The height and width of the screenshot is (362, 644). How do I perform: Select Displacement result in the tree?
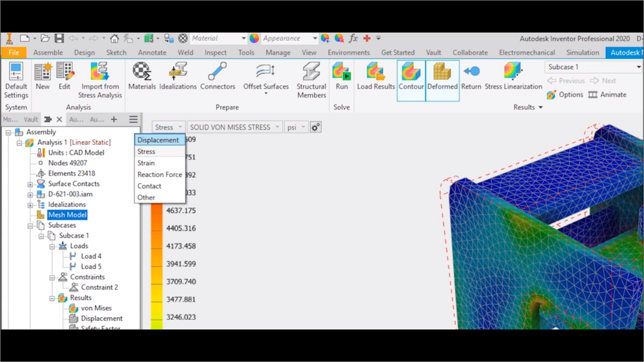[x=101, y=319]
